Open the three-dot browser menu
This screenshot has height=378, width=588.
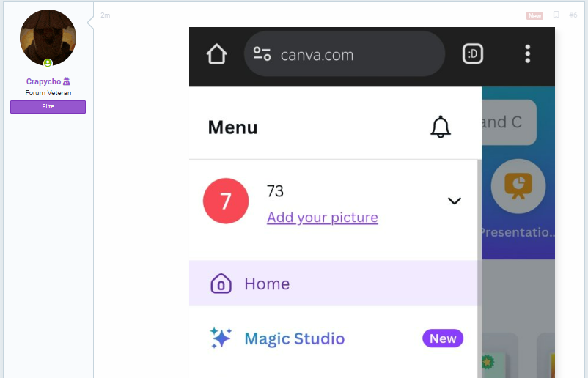527,54
